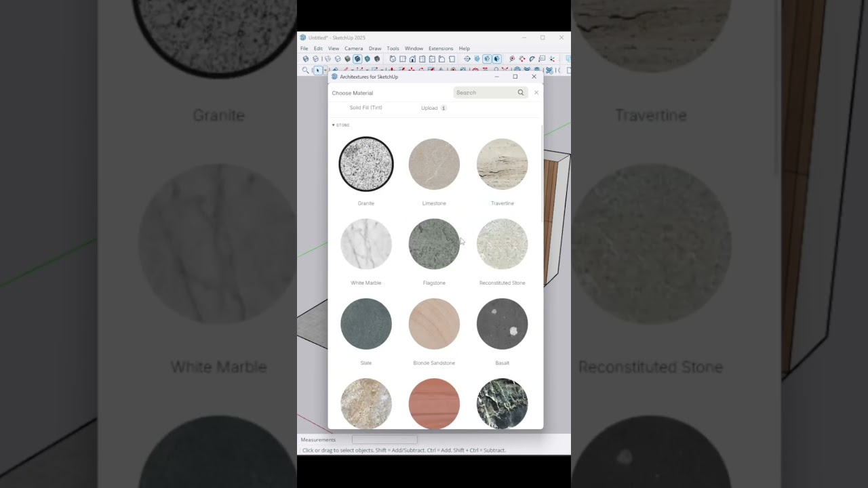This screenshot has width=868, height=488.
Task: Maximize the Architextures for SketchUp dialog
Action: [515, 77]
